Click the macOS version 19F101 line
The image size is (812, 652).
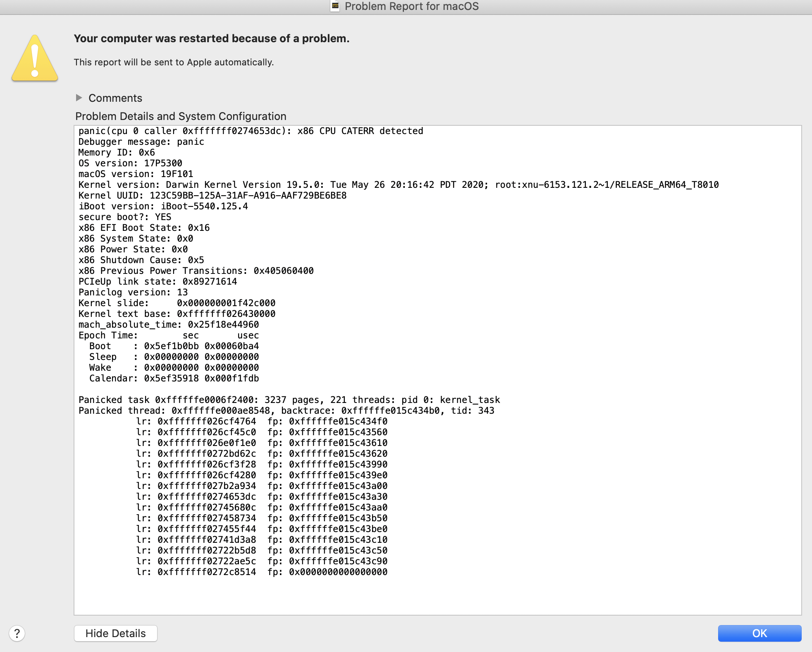136,174
